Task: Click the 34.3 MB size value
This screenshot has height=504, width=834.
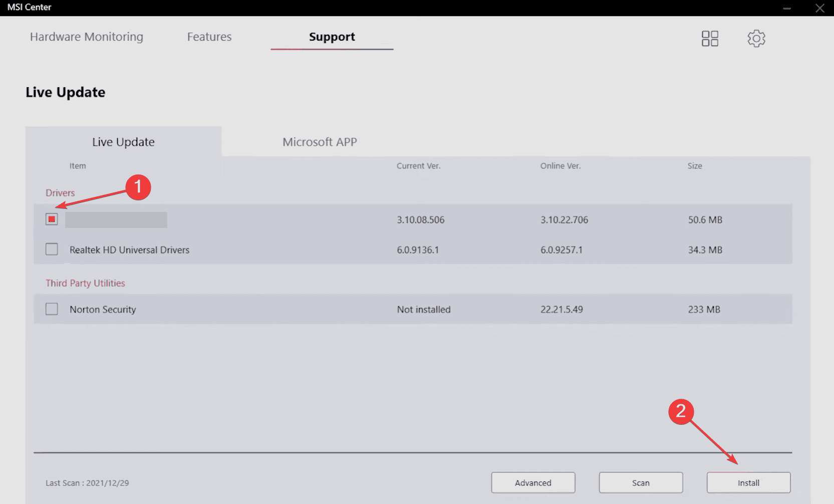Action: (705, 249)
